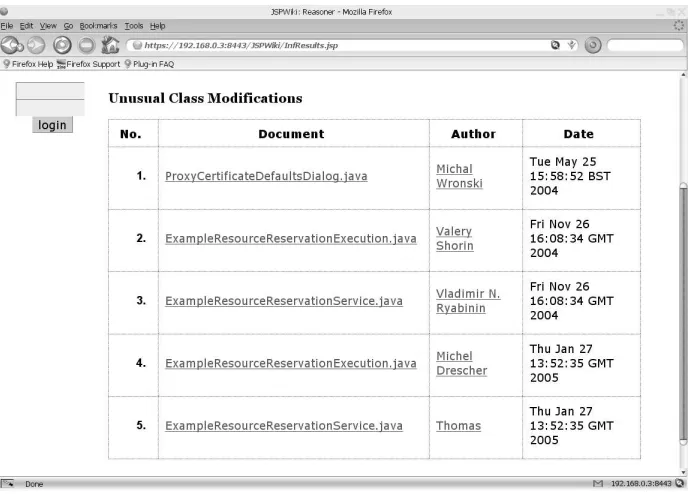Open author Thomas link
The image size is (692, 494).
point(459,426)
